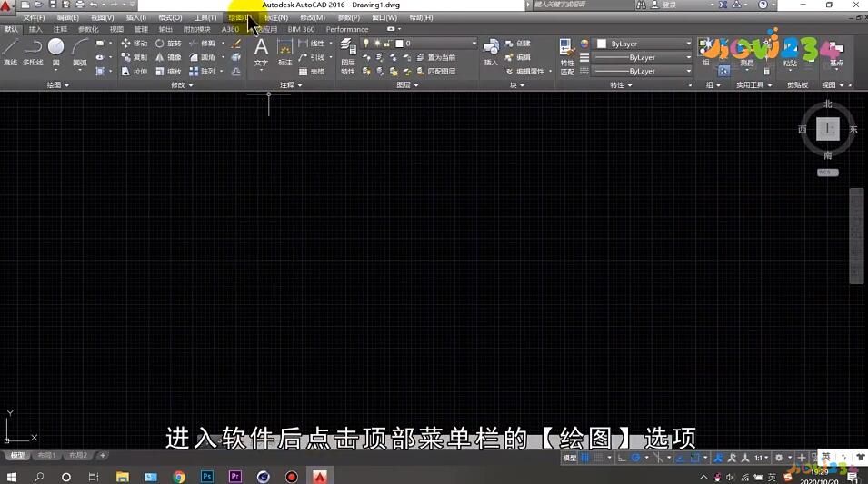Toggle layer 0 lock icon
The image size is (868, 484).
(x=387, y=44)
